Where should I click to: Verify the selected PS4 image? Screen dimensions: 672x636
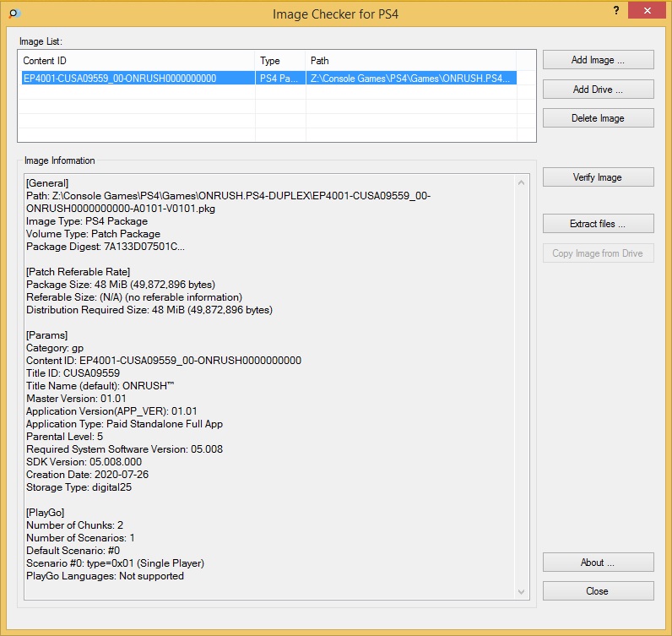coord(598,177)
